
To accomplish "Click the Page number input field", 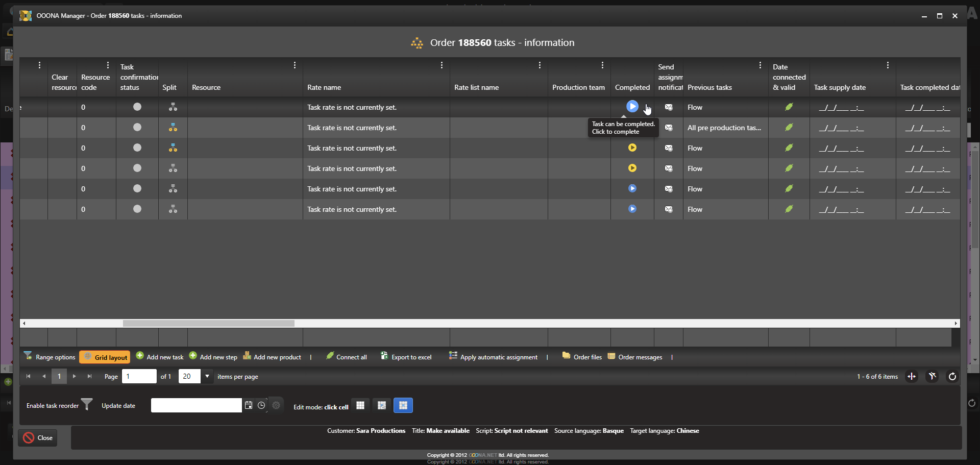I will click(139, 377).
